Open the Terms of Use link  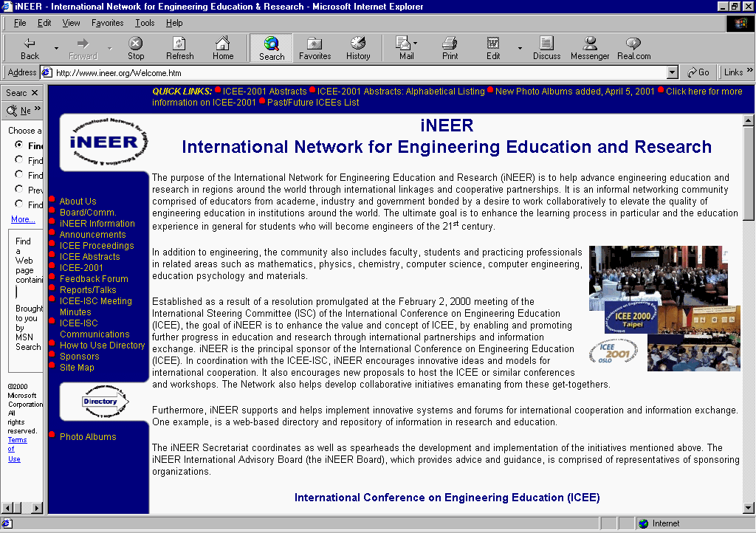[18, 449]
